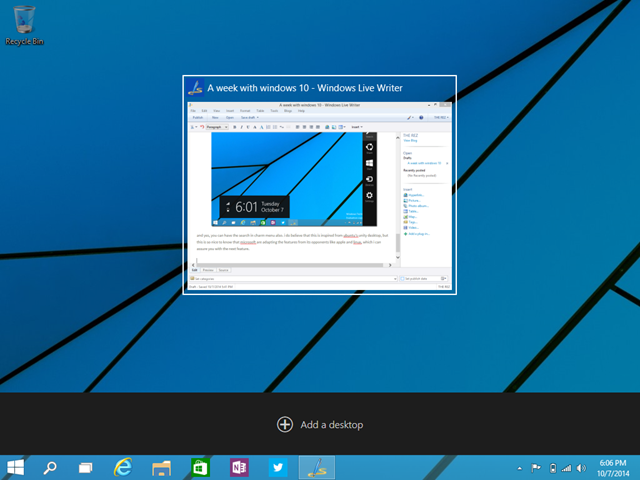Open the volume speaker control in tray
Viewport: 640px width, 480px height.
[x=582, y=467]
